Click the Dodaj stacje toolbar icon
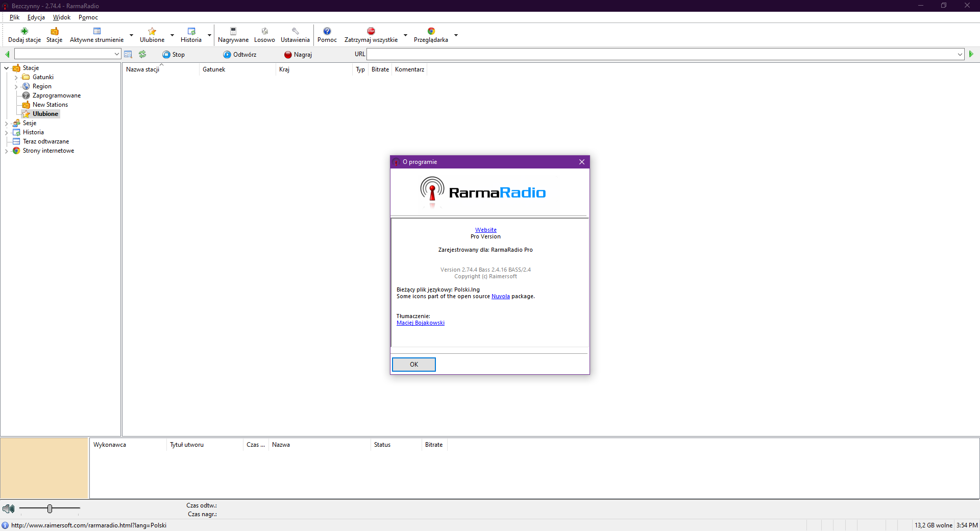Screen dimensions: 980x531 click(x=24, y=31)
